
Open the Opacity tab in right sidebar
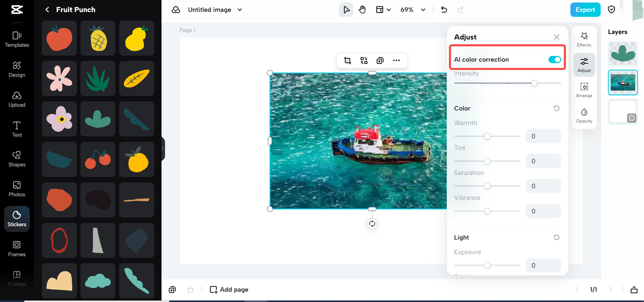584,115
